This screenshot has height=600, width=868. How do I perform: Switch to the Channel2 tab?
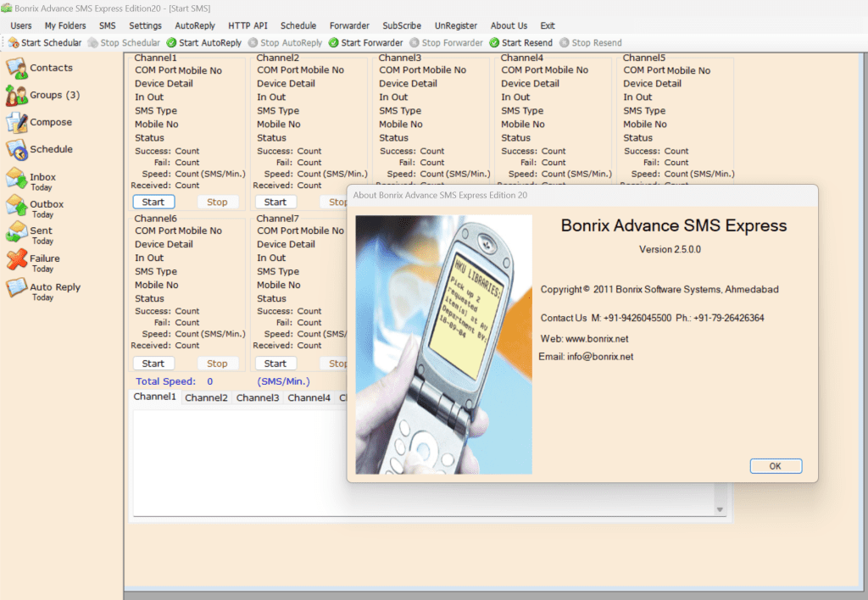(206, 397)
